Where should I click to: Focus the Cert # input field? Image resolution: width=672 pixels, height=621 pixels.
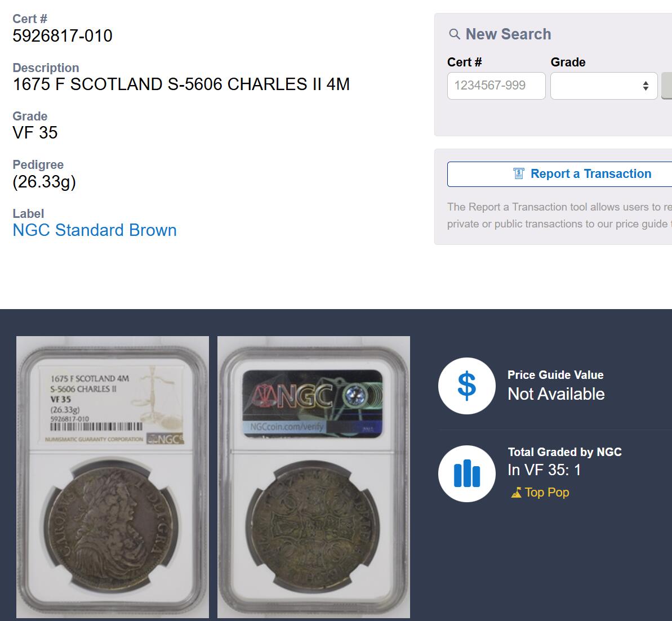coord(496,86)
